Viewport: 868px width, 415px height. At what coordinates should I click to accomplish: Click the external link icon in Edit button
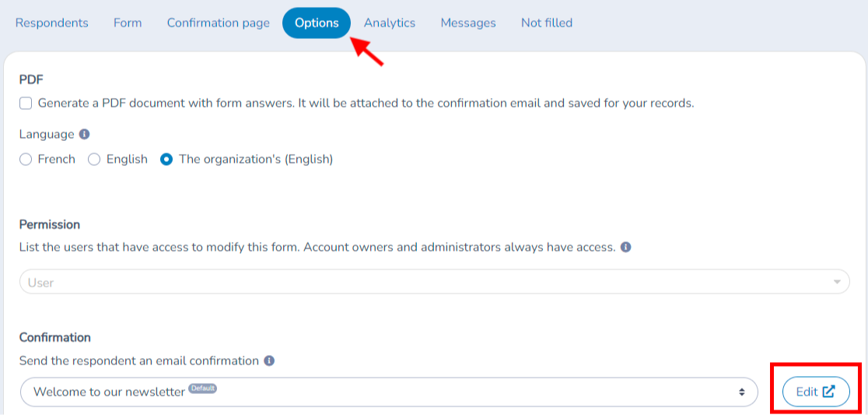click(x=828, y=392)
